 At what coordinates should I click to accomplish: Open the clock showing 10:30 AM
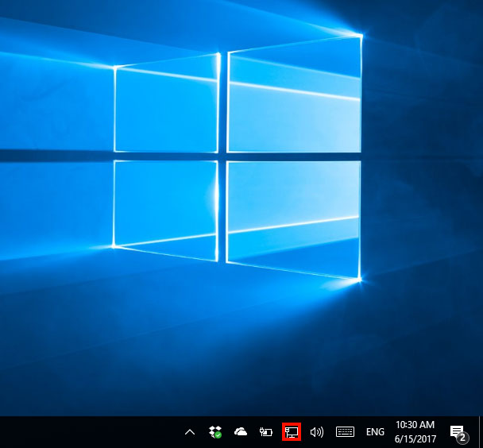[415, 431]
